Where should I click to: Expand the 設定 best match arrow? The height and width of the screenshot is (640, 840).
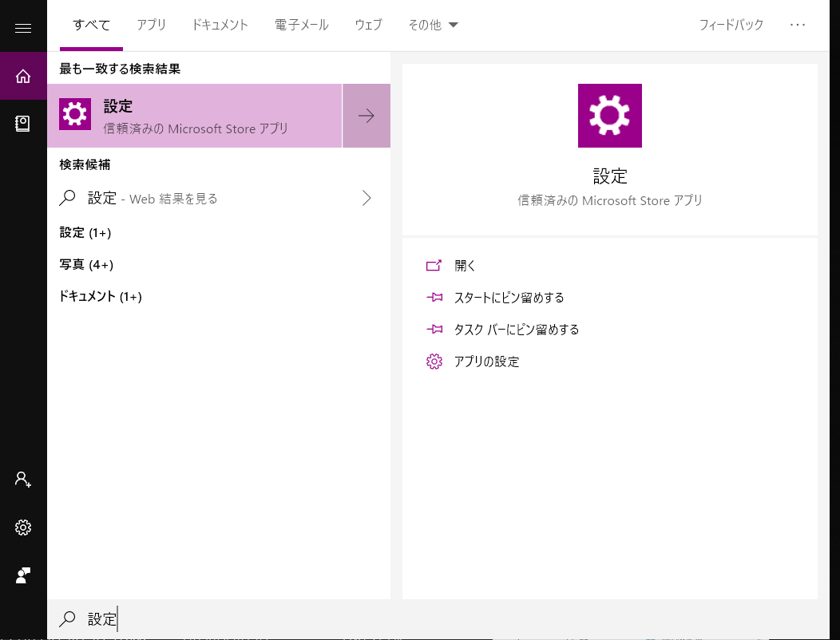(x=367, y=116)
